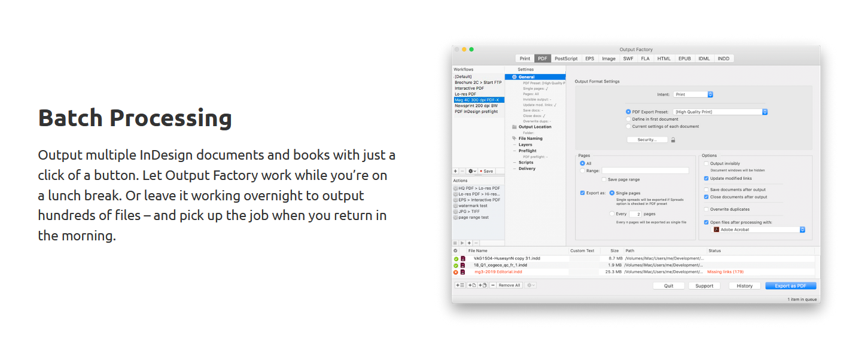Click the padlock icon next to Security
The width and height of the screenshot is (868, 345).
pyautogui.click(x=673, y=140)
